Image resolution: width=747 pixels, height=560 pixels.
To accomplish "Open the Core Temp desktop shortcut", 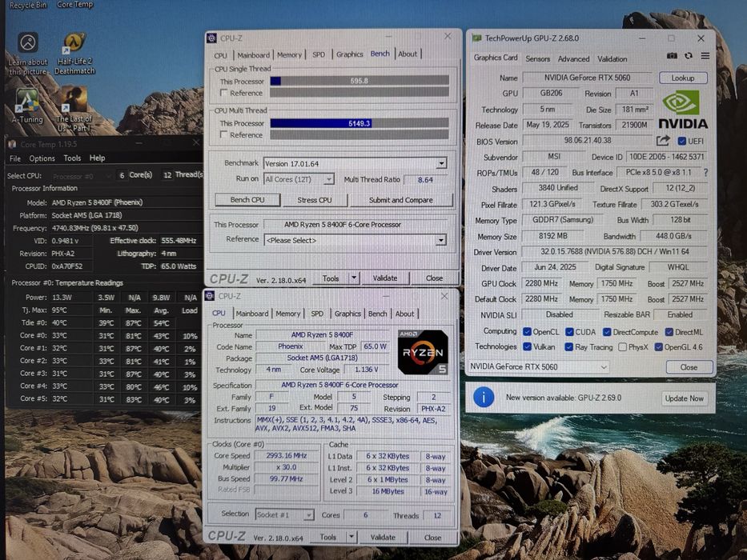I will [74, 5].
